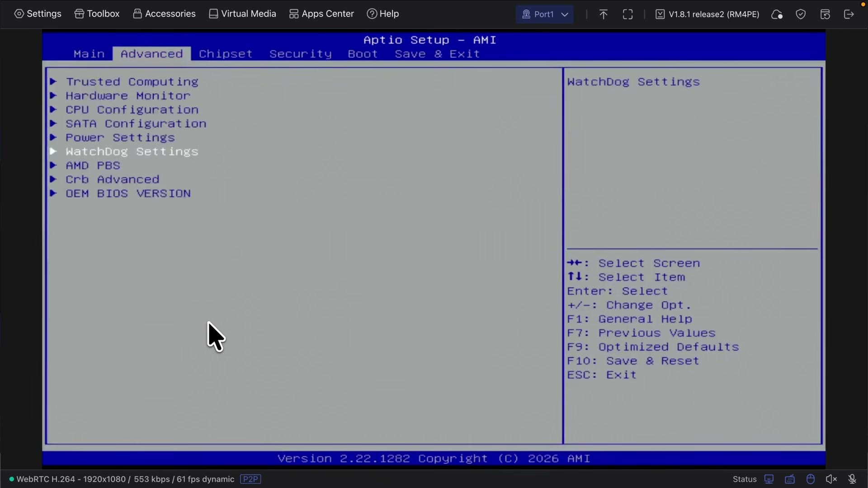Screen dimensions: 868x488
Task: Switch to the Save & Exit tab
Action: (437, 54)
